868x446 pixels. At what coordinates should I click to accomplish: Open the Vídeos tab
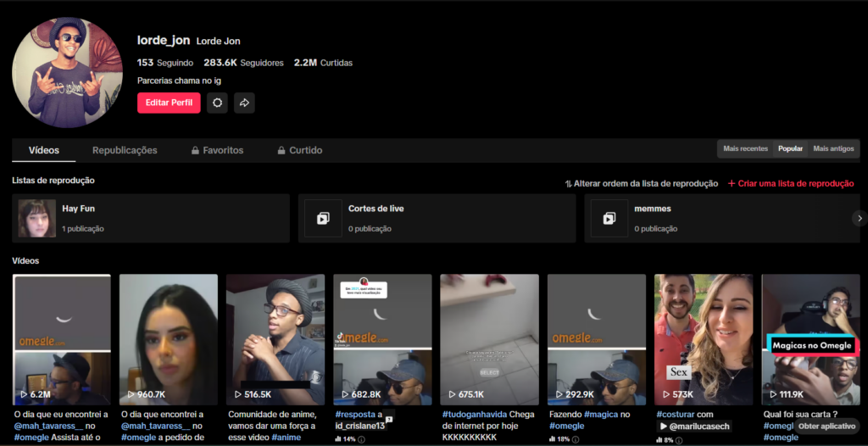[44, 150]
